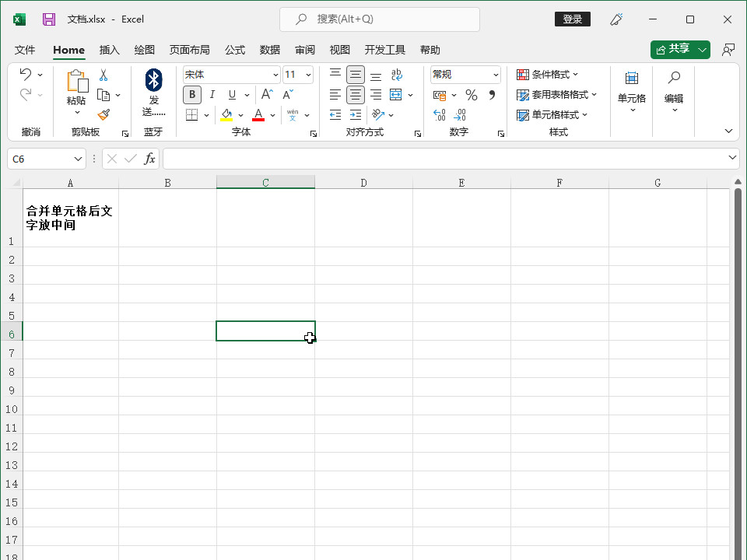Open the 编辑 group button
The width and height of the screenshot is (747, 560).
coord(674,92)
